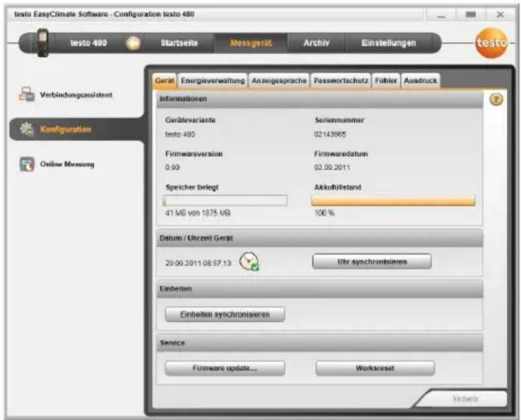This screenshot has height=420, width=521.
Task: Click the Werksreset button
Action: 375,368
